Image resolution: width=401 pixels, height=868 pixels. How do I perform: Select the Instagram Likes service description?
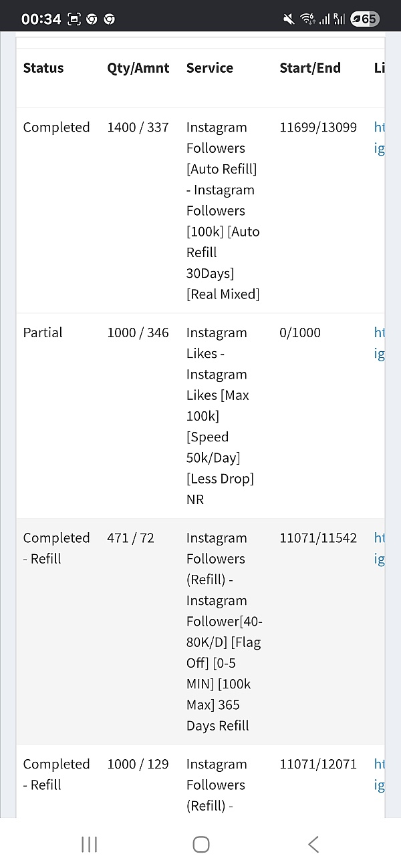pos(221,416)
